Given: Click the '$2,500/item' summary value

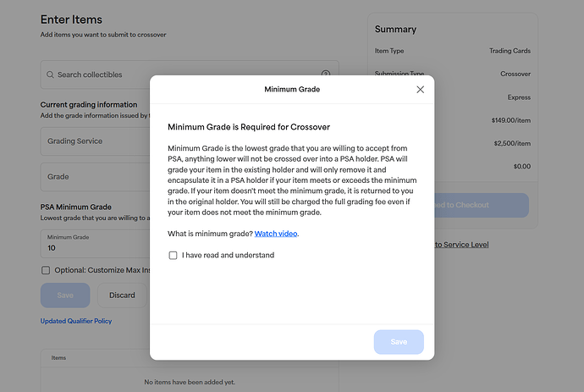Looking at the screenshot, I should 512,143.
